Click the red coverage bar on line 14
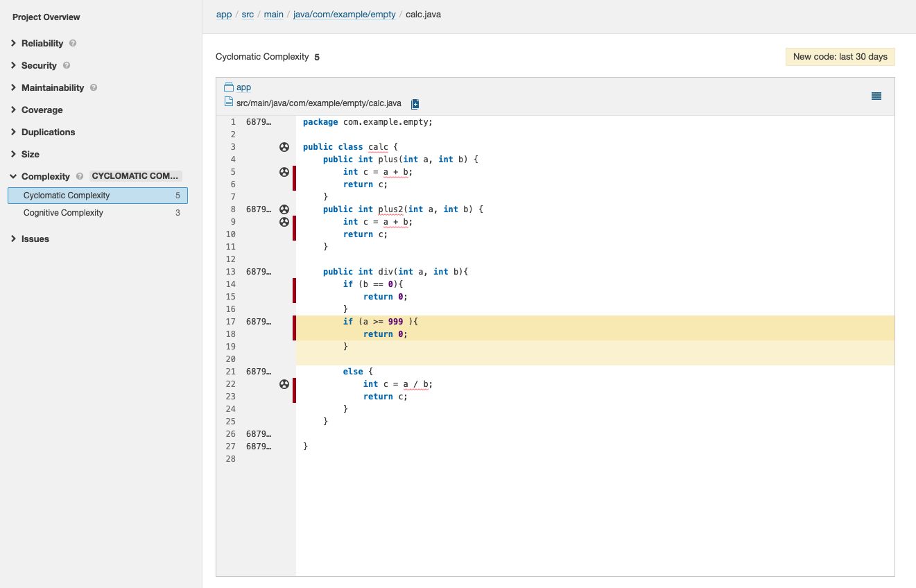 pyautogui.click(x=294, y=284)
